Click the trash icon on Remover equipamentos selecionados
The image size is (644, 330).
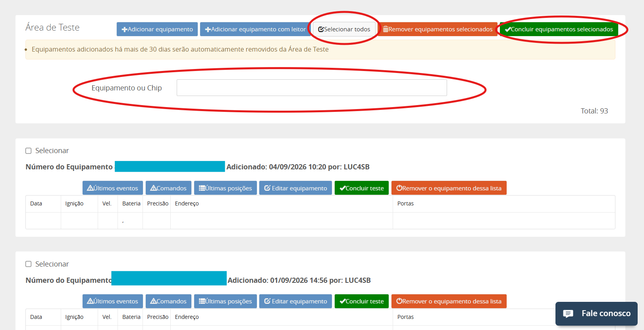tap(385, 29)
